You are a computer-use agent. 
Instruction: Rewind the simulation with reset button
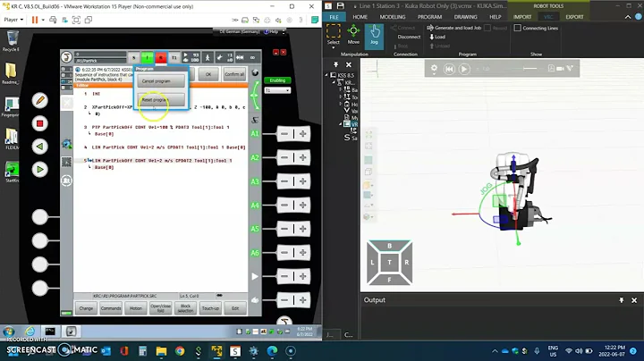[449, 69]
